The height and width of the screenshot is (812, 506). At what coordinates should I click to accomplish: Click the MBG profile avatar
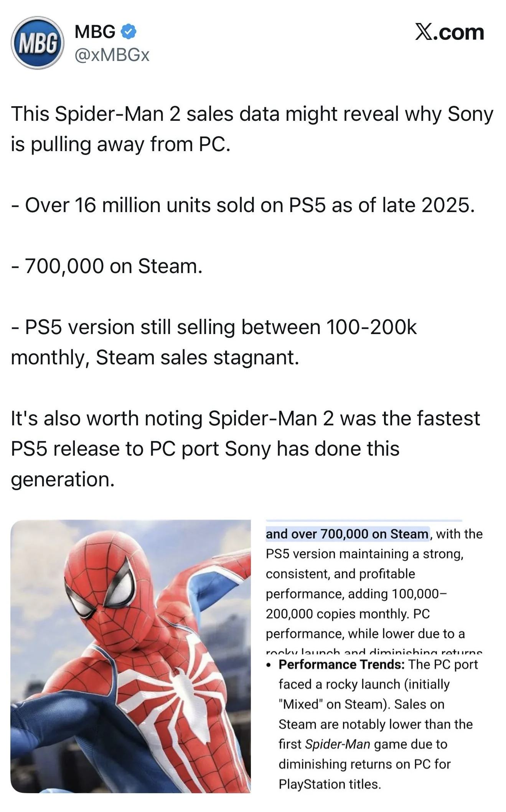coord(37,43)
